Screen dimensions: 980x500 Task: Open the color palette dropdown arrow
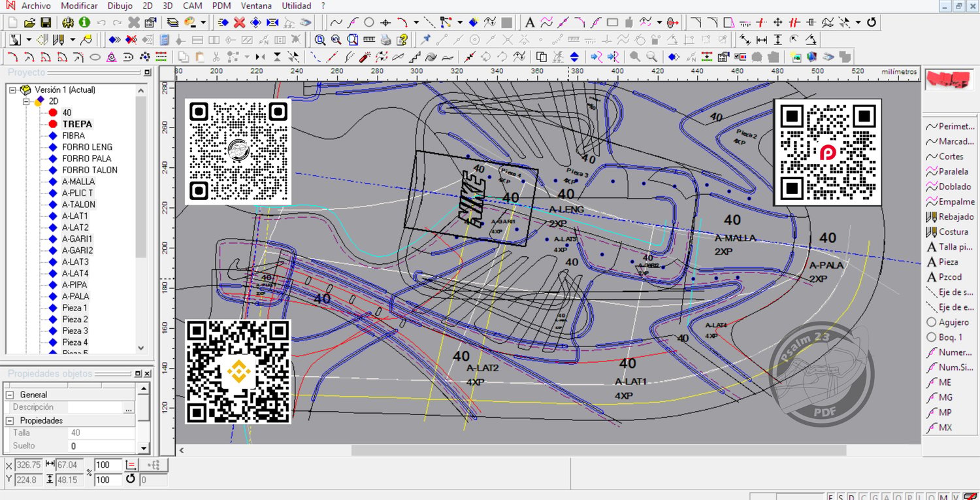click(203, 22)
